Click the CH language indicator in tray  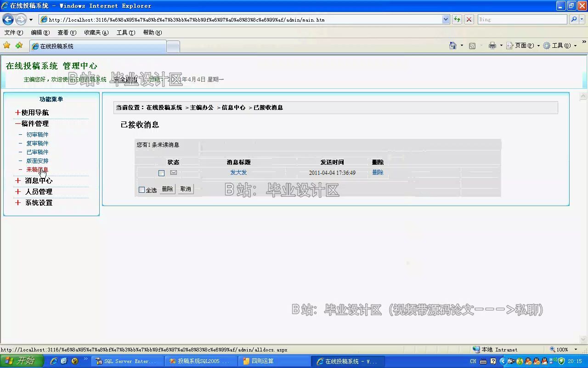473,361
